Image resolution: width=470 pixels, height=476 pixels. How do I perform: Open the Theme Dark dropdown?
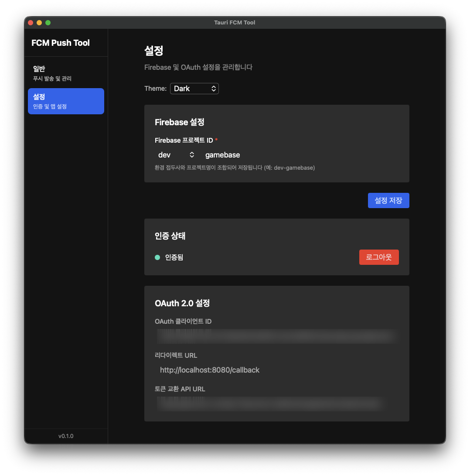(x=194, y=89)
